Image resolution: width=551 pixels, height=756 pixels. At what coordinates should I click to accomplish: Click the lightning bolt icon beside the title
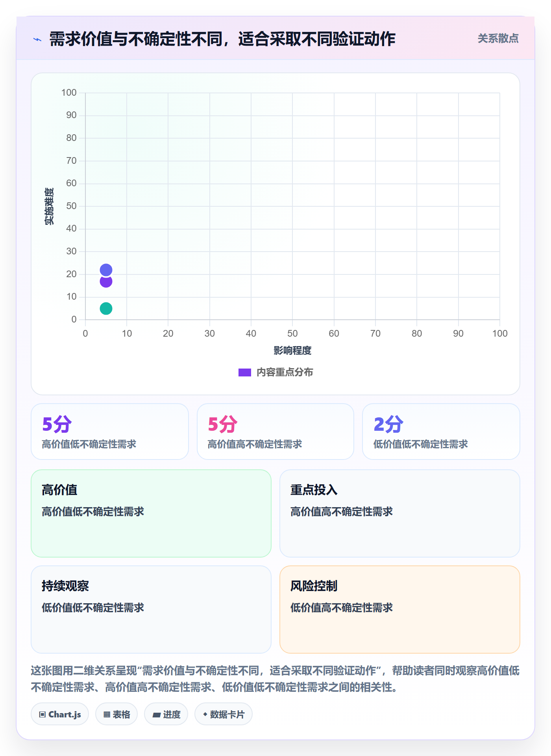tap(37, 39)
